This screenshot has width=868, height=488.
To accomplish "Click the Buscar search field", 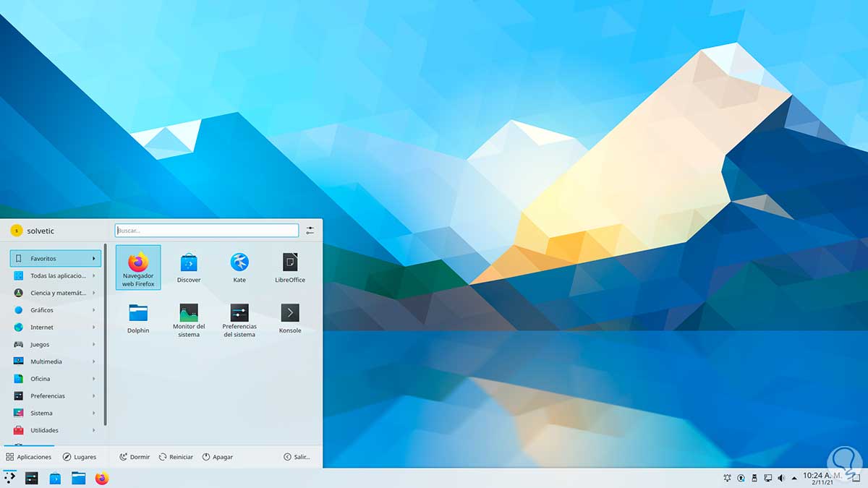I will click(206, 230).
